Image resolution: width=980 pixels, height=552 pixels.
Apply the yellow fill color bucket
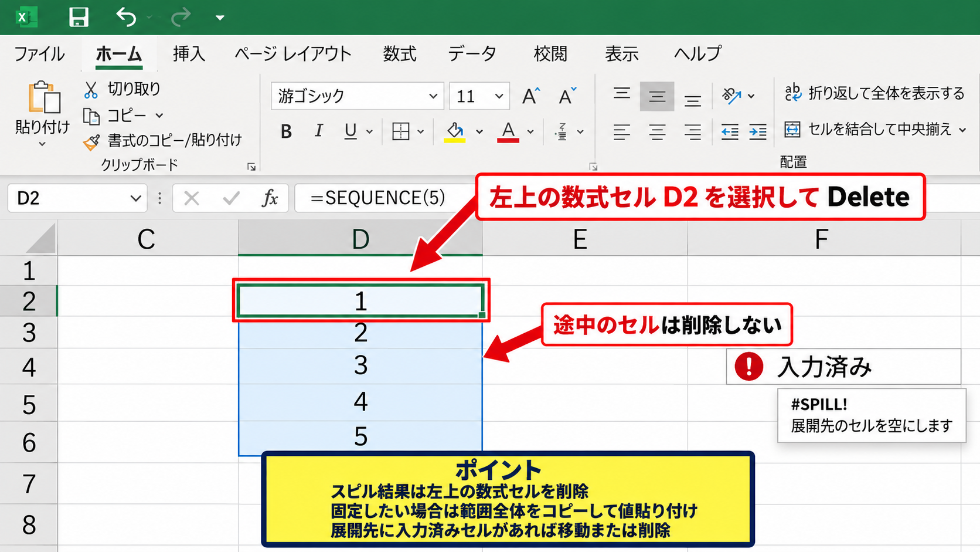point(454,131)
